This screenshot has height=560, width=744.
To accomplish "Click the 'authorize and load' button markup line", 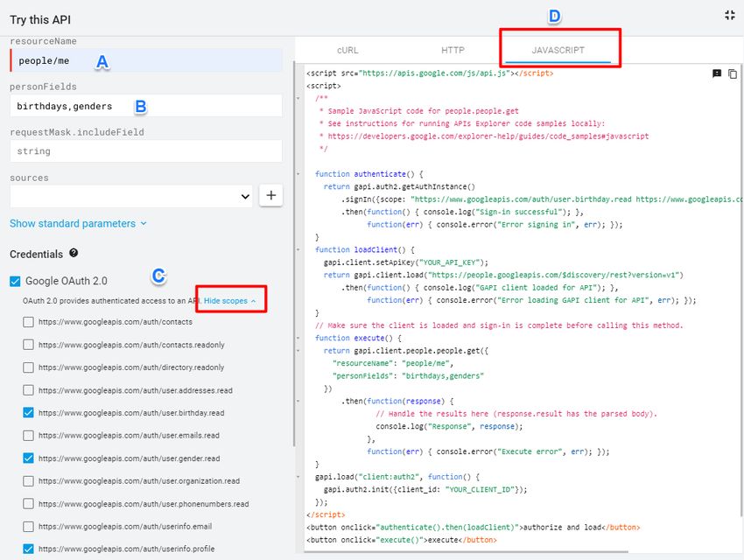I will click(x=473, y=528).
